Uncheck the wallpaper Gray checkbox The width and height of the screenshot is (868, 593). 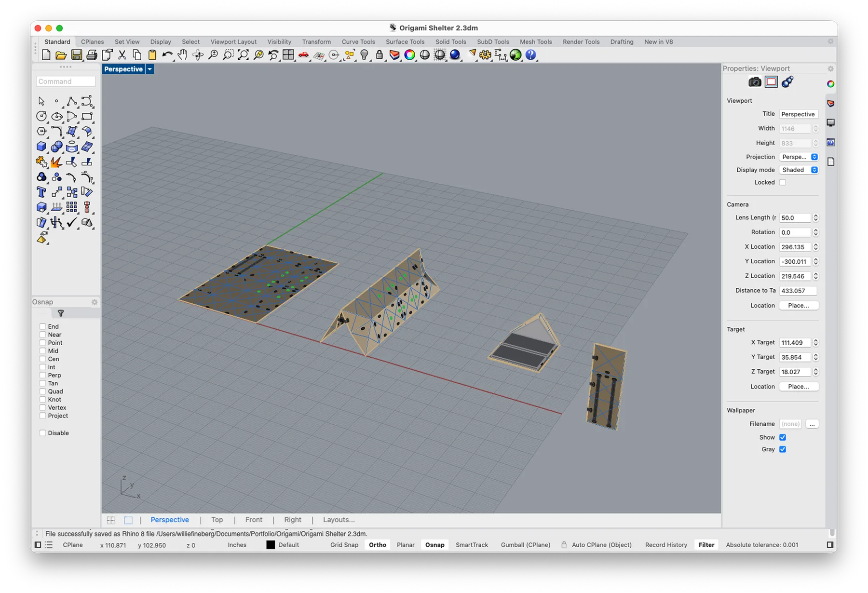(x=783, y=449)
